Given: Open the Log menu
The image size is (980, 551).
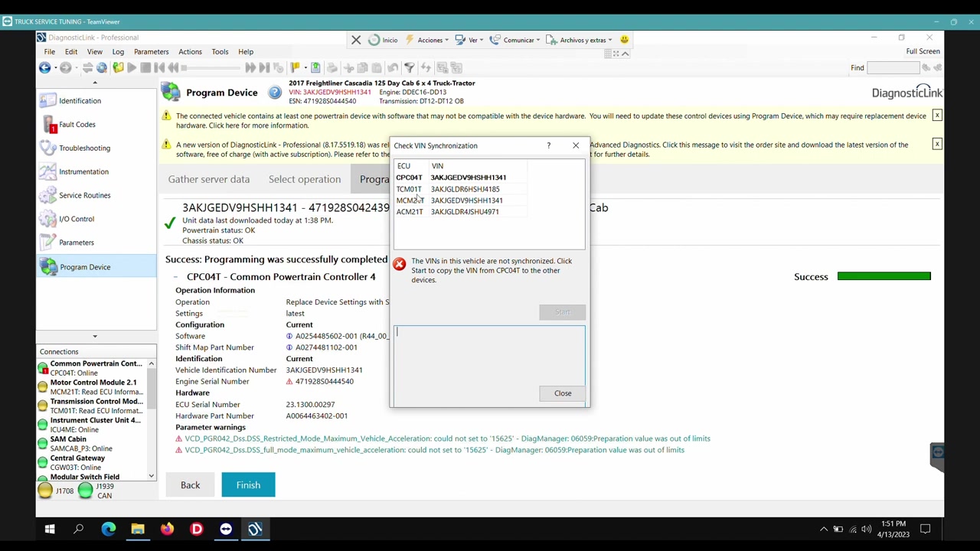Looking at the screenshot, I should pyautogui.click(x=118, y=52).
